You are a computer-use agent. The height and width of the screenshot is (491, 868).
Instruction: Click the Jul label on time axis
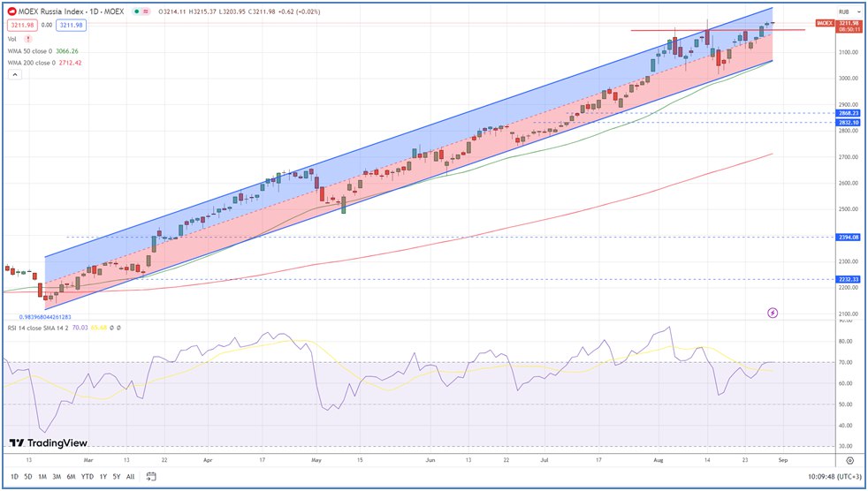pyautogui.click(x=544, y=460)
